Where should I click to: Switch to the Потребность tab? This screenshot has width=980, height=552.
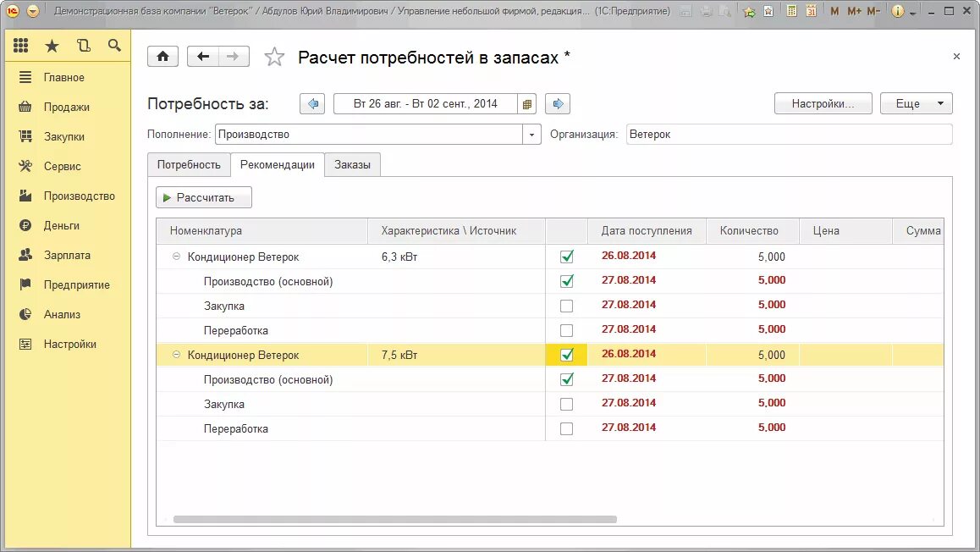(x=189, y=164)
